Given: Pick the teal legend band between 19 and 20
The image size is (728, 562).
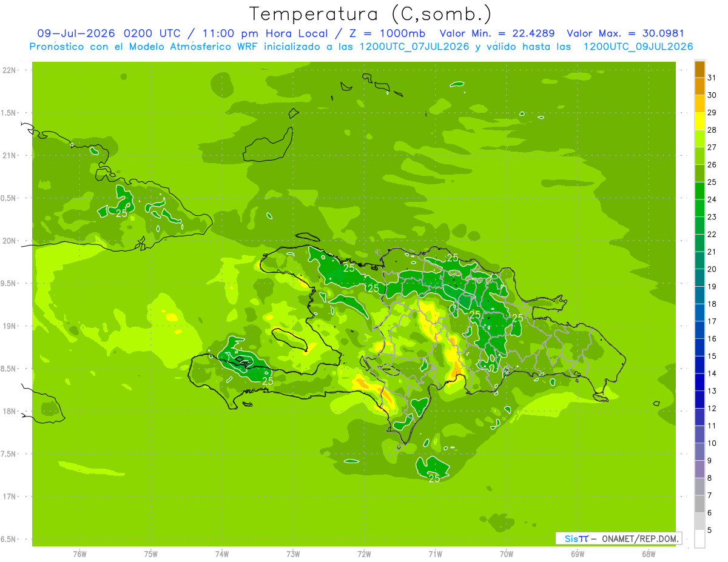Looking at the screenshot, I should click(699, 278).
